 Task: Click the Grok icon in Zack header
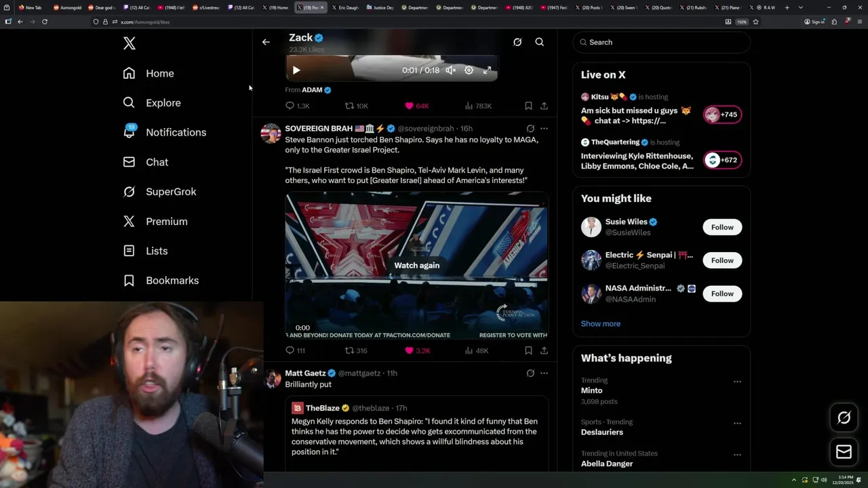point(517,42)
